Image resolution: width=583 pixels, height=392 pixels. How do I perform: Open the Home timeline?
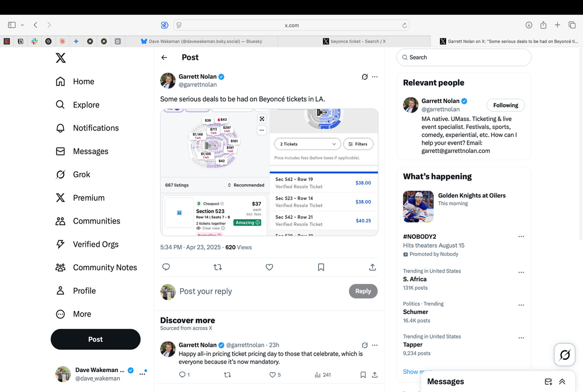[x=75, y=81]
